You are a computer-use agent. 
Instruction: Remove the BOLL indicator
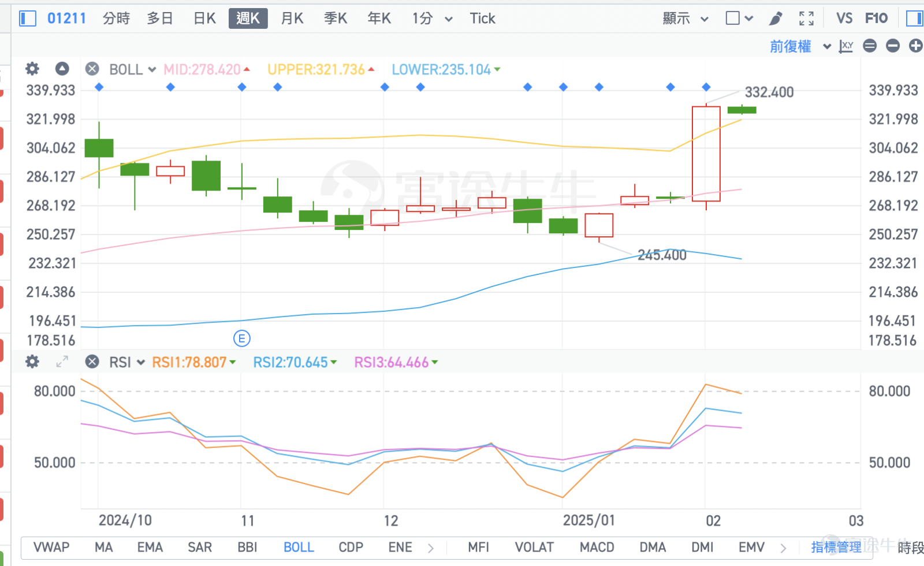point(92,69)
